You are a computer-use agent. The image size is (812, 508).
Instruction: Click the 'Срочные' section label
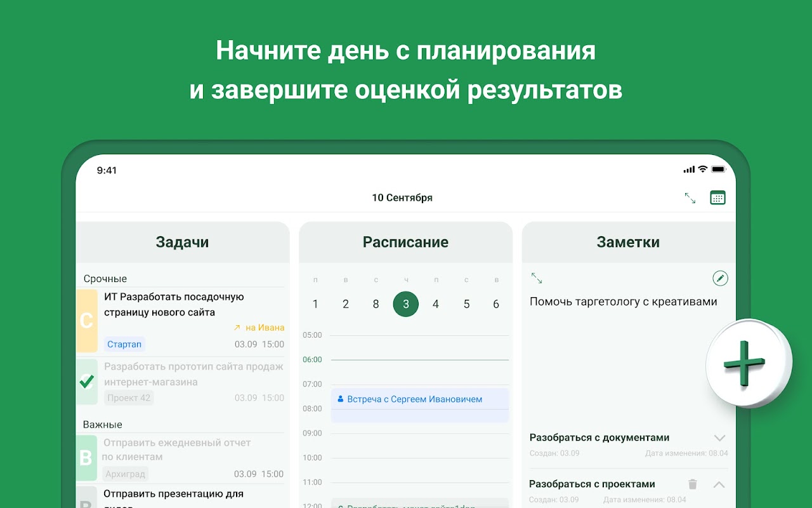(x=105, y=279)
